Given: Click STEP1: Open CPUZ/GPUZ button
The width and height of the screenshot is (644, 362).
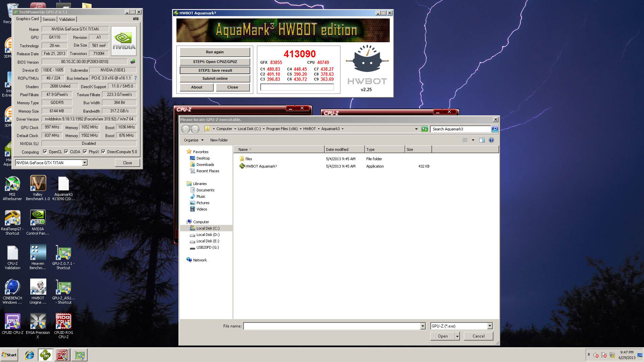Looking at the screenshot, I should click(x=215, y=62).
